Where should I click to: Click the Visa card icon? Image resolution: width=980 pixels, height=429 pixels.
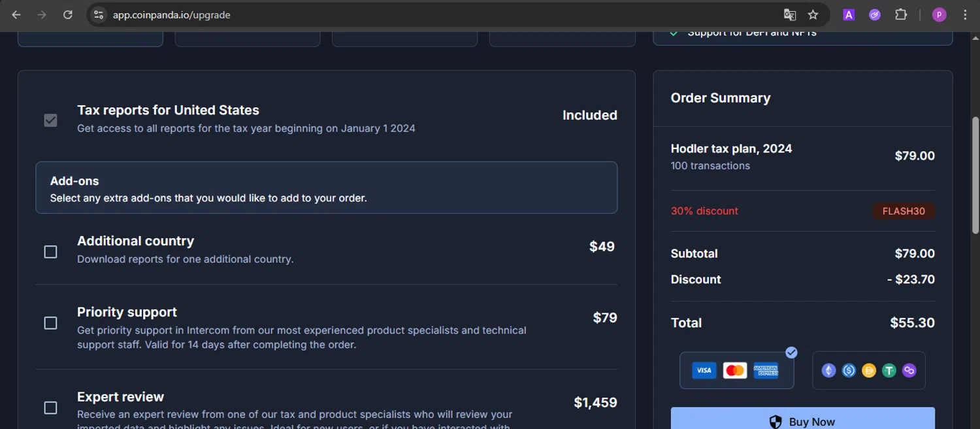pyautogui.click(x=704, y=370)
